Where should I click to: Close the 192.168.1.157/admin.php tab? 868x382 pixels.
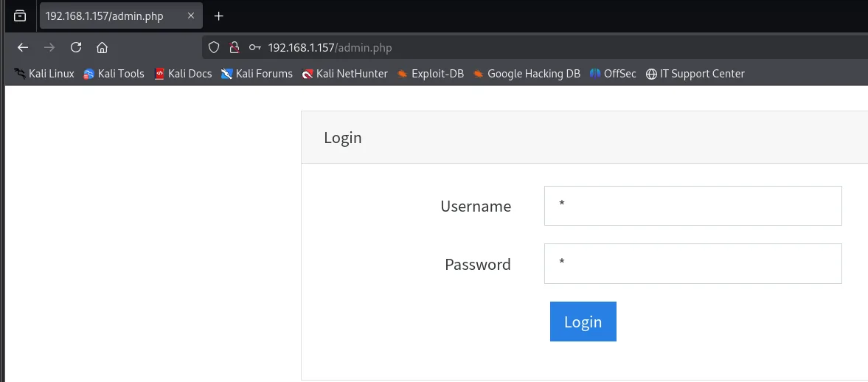[191, 16]
